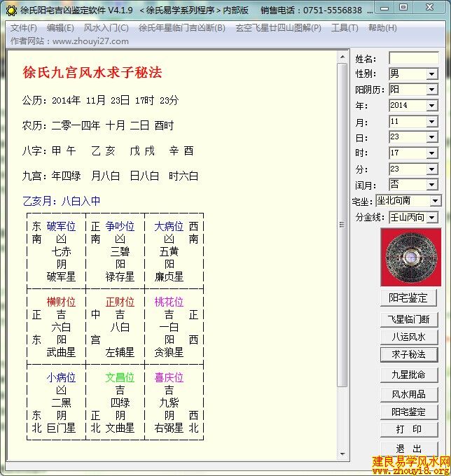The width and height of the screenshot is (451, 476).
Task: Click the 作者网站 www.zhouyi27.com text
Action: click(x=69, y=41)
